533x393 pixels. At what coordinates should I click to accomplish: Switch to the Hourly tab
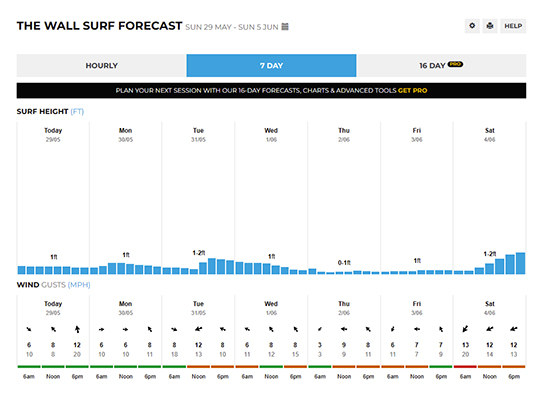tap(101, 66)
